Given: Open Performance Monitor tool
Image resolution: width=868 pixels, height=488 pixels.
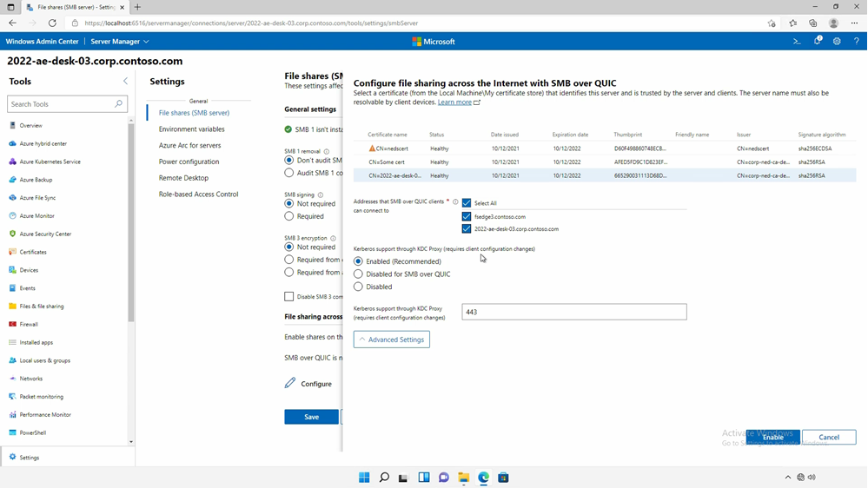Looking at the screenshot, I should click(45, 414).
